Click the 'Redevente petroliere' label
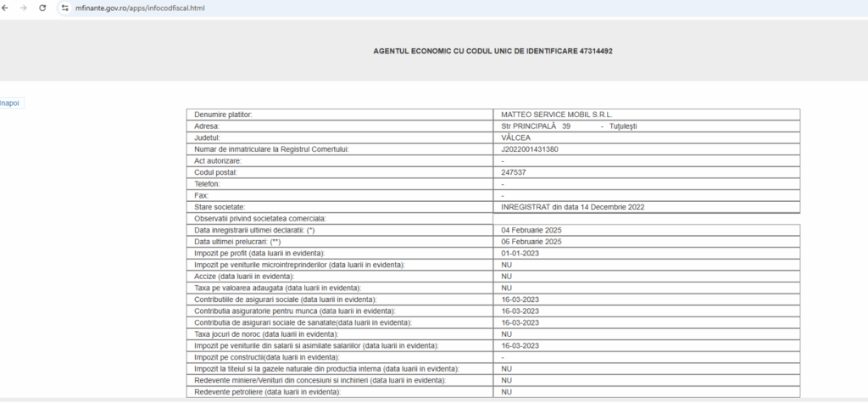This screenshot has height=403, width=868. point(267,392)
